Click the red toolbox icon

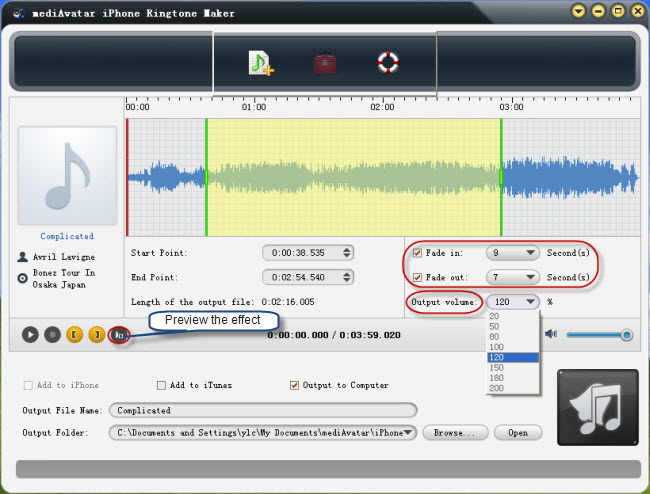pos(325,63)
